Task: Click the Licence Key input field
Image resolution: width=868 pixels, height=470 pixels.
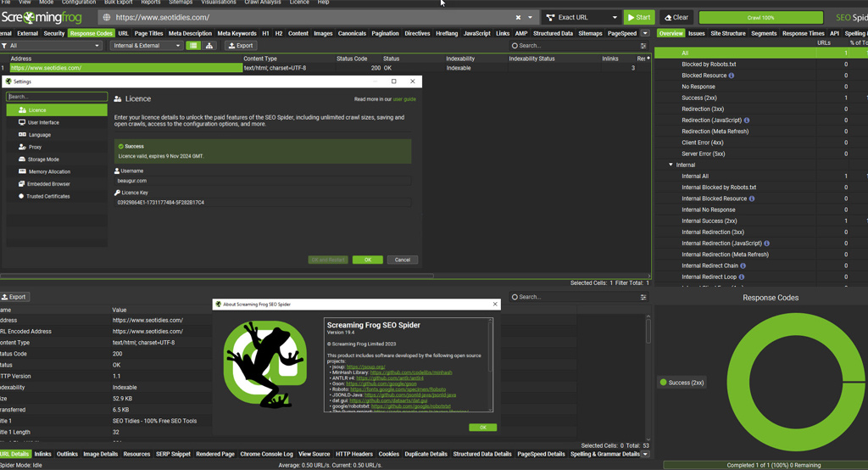Action: click(x=263, y=203)
